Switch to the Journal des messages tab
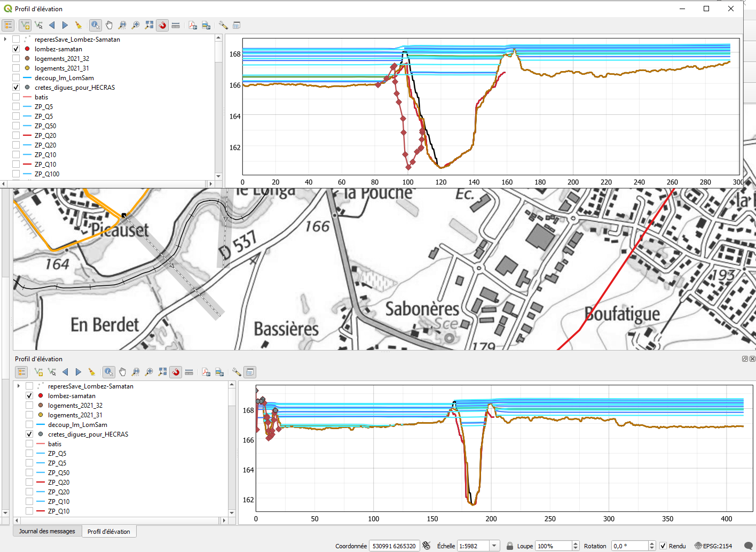 click(47, 531)
